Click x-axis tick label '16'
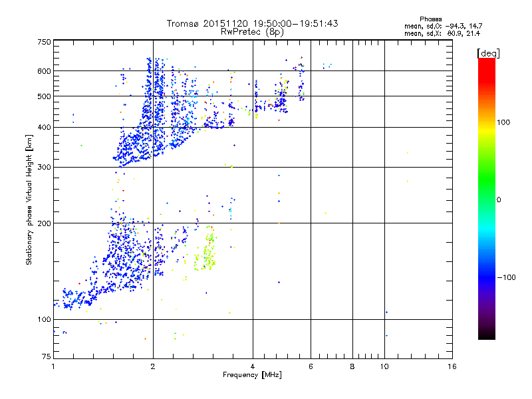This screenshot has height=399, width=532. point(452,366)
